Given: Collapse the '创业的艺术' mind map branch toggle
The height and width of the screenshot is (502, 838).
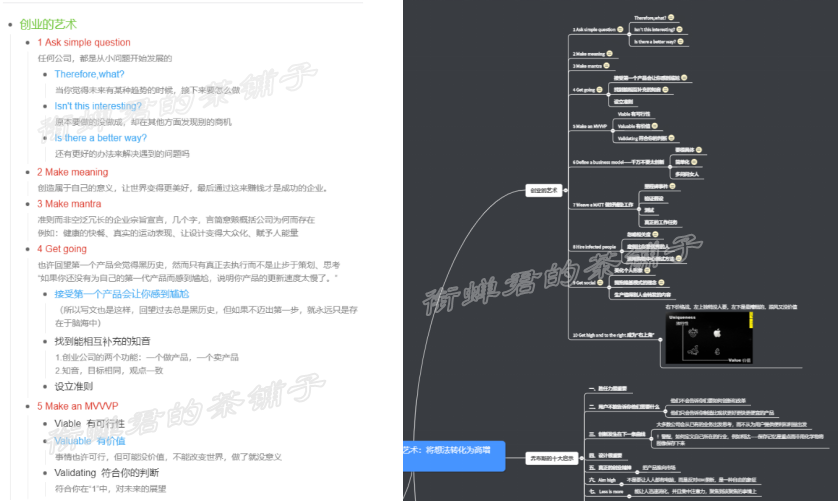Looking at the screenshot, I should coord(565,190).
